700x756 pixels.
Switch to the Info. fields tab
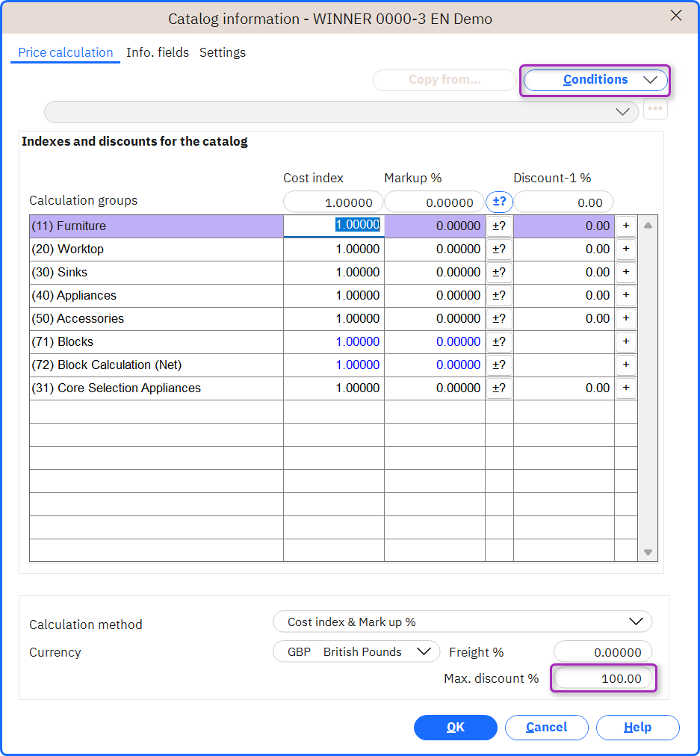tap(158, 52)
